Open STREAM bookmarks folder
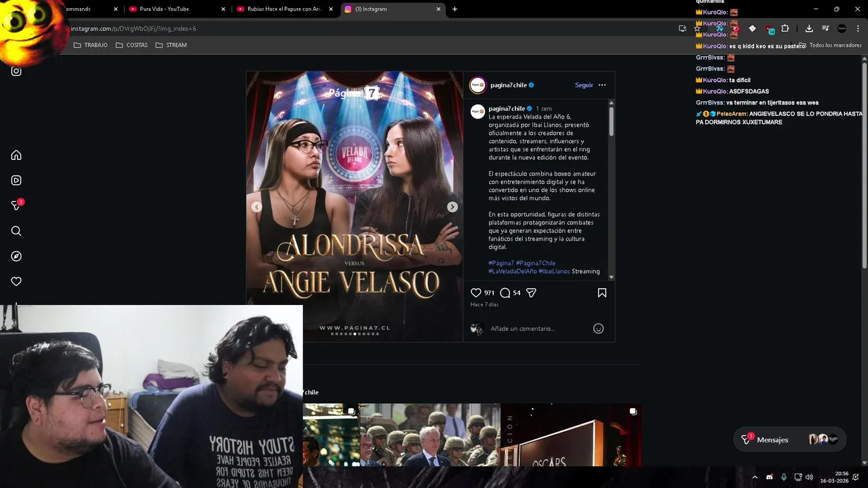Viewport: 868px width, 488px height. (x=171, y=45)
